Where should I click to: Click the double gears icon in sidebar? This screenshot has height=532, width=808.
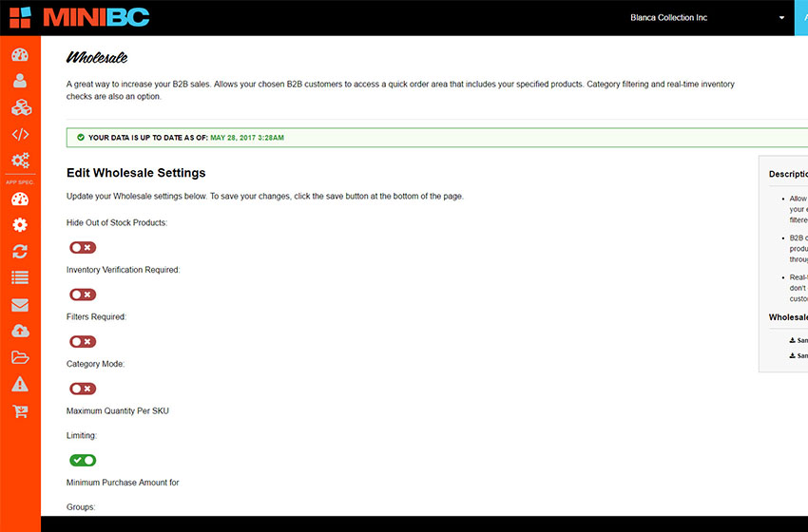[20, 161]
